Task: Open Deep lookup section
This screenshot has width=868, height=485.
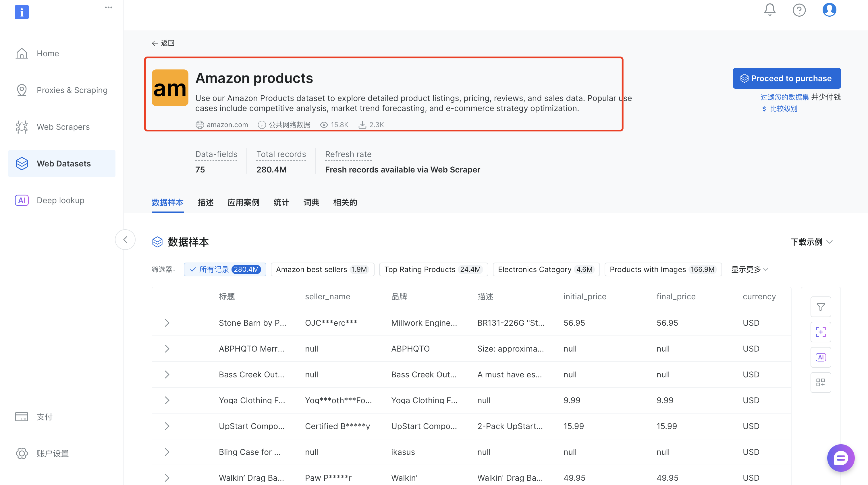Action: click(x=62, y=200)
